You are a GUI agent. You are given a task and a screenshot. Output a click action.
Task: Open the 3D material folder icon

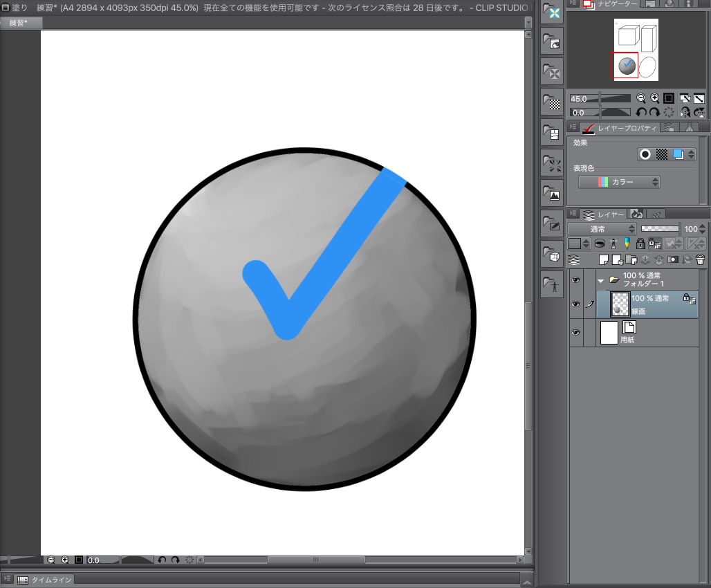point(552,255)
